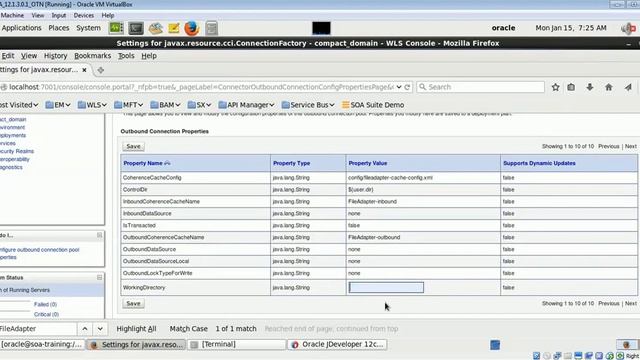Screen dimensions: 640x360
Task: Launch Firefox from the GNOME panel
Action: pos(191,28)
